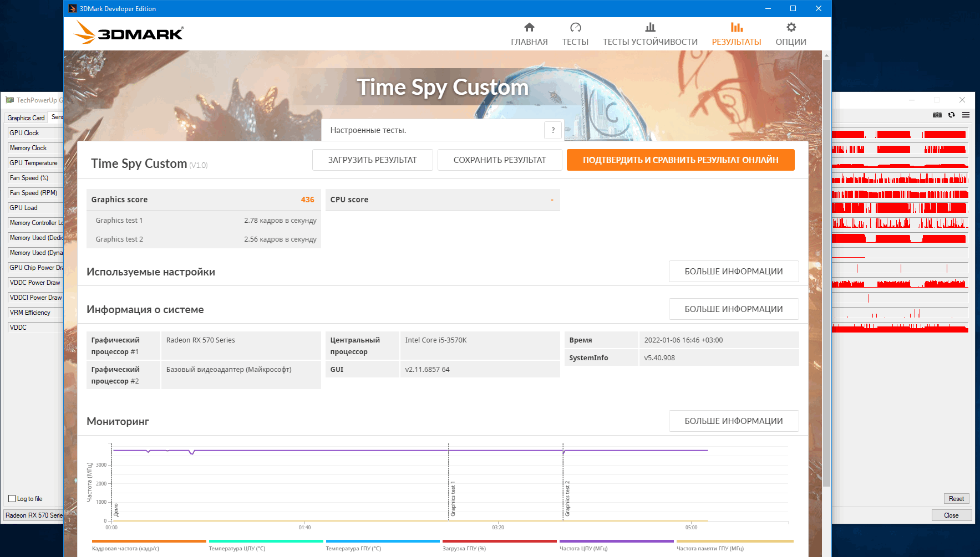Screen dimensions: 980x557
Task: Open the GPU Load sensor dropdown
Action: [35, 208]
